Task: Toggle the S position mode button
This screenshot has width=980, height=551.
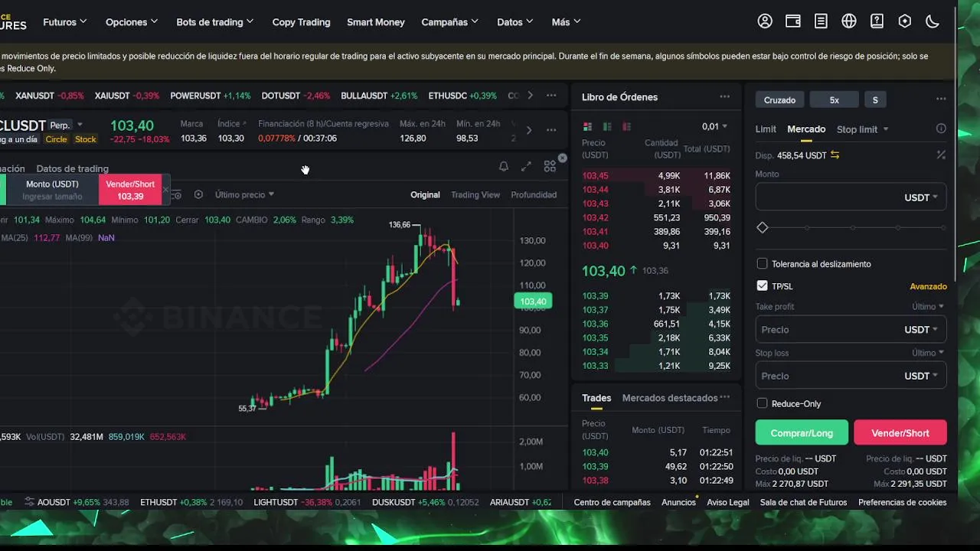Action: pyautogui.click(x=875, y=99)
